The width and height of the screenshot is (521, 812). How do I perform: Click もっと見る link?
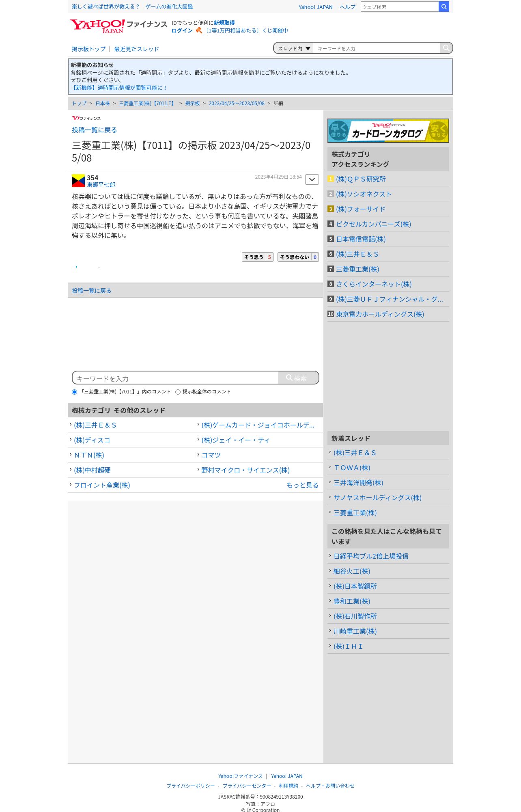(302, 485)
